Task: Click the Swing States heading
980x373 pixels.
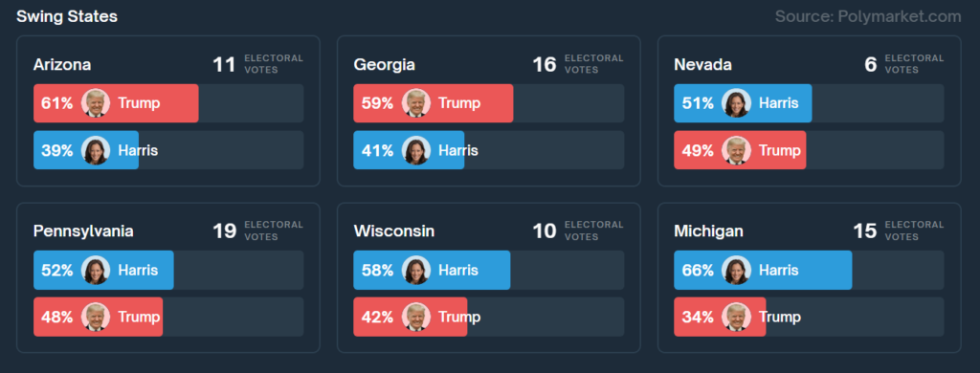Action: pos(67,17)
